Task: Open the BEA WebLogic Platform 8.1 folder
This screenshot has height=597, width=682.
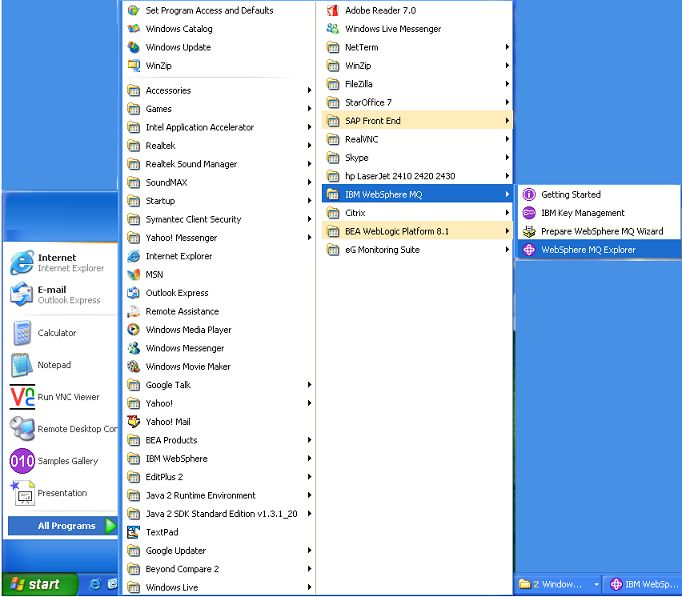Action: 417,231
